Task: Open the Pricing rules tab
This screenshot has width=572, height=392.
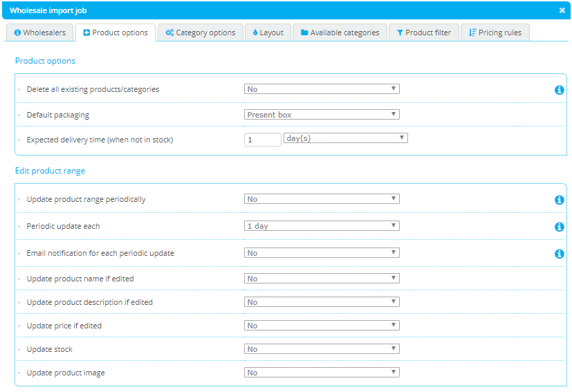Action: 495,32
